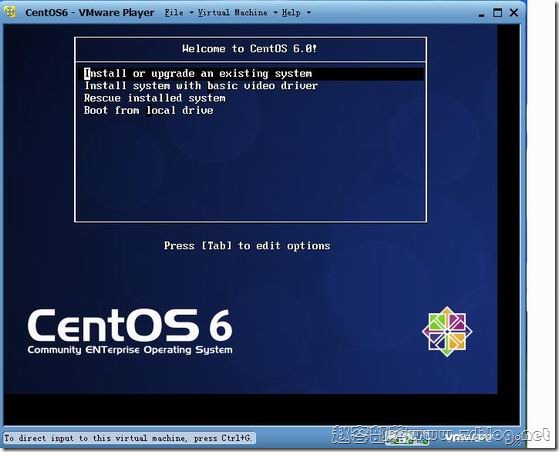Click the VMware Player icon in the title bar
The width and height of the screenshot is (559, 452).
pyautogui.click(x=10, y=12)
